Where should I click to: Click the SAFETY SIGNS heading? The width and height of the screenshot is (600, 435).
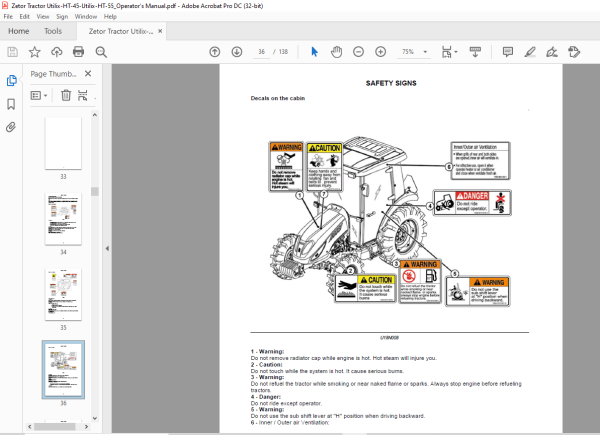(x=391, y=83)
